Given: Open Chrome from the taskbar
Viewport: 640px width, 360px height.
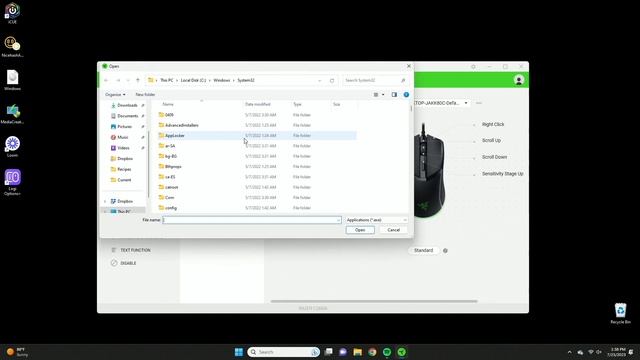Looking at the screenshot, I should (x=372, y=352).
